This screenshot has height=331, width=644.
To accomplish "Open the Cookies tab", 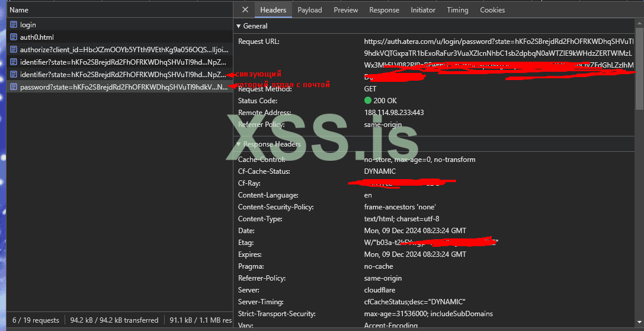I will coord(492,10).
